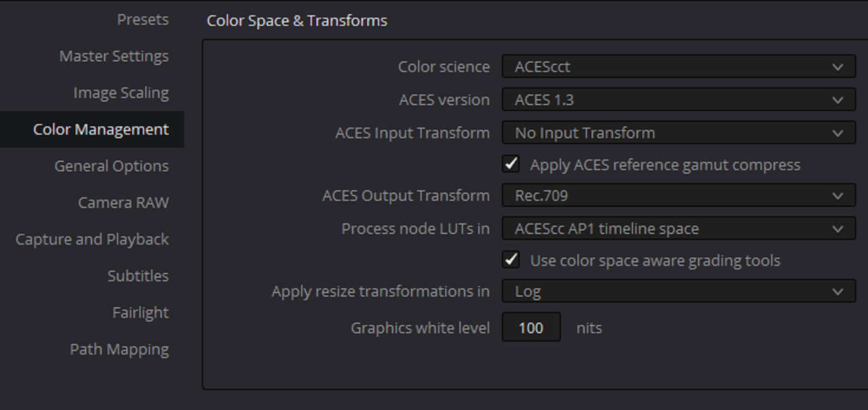
Task: Uncheck Use color space aware grading tools
Action: [511, 260]
